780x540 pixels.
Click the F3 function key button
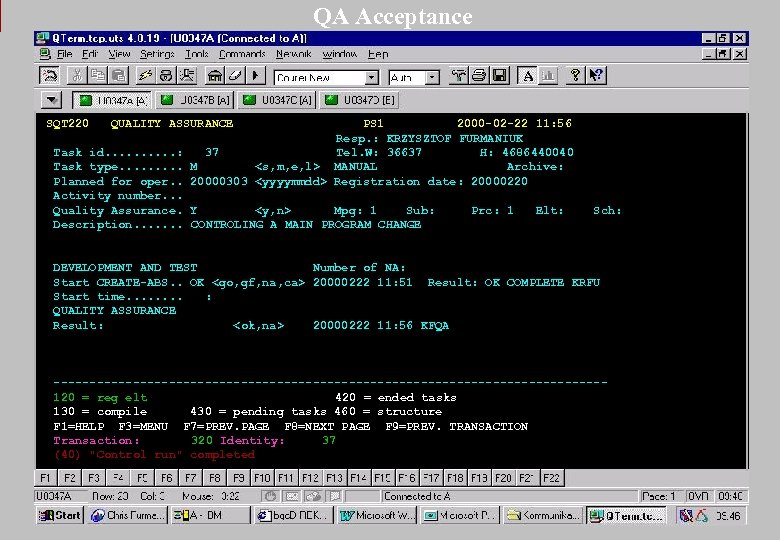click(94, 478)
